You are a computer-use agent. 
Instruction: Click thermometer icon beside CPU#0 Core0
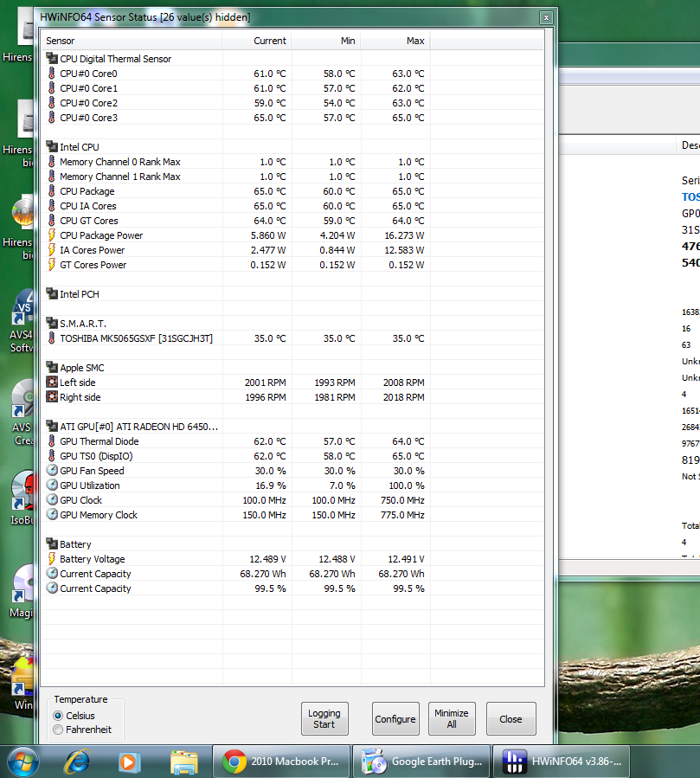52,74
